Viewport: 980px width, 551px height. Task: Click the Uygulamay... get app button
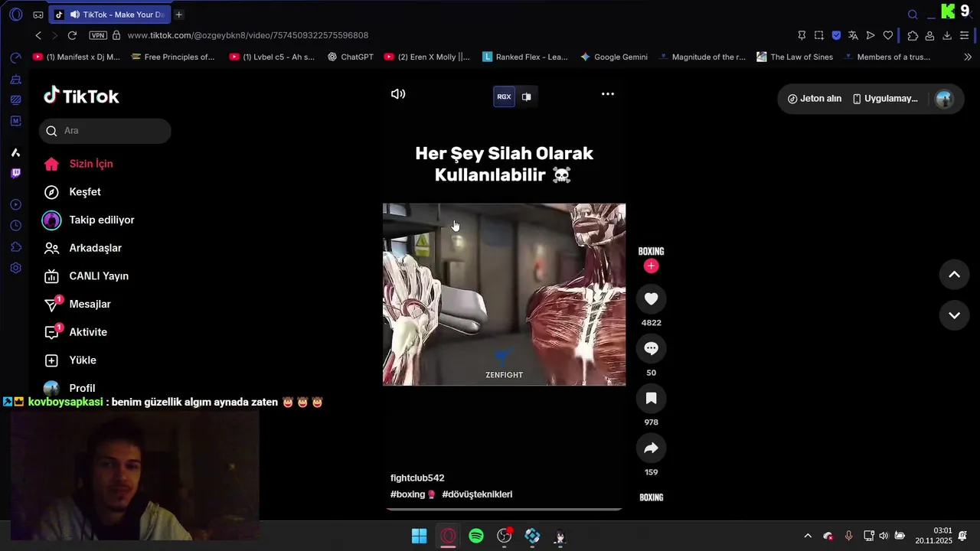click(885, 99)
